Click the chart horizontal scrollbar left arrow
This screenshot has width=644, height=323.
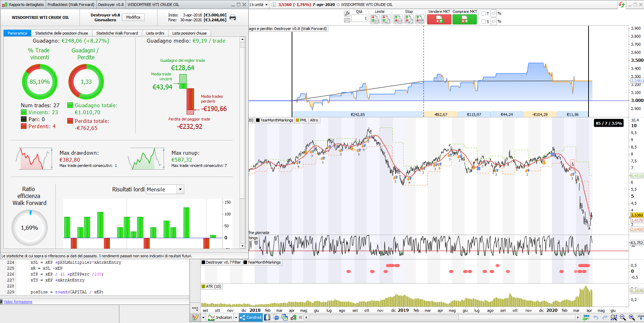[x=306, y=317]
